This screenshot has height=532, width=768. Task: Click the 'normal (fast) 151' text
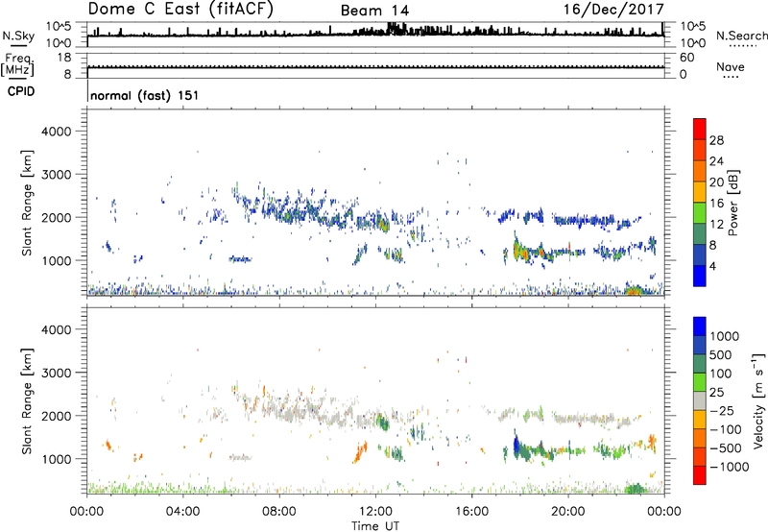point(145,95)
